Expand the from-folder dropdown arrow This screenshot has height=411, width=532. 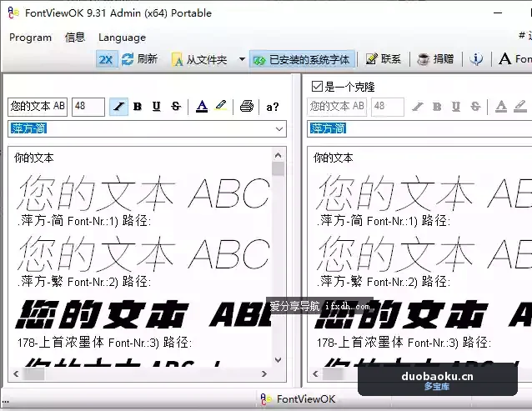[242, 59]
